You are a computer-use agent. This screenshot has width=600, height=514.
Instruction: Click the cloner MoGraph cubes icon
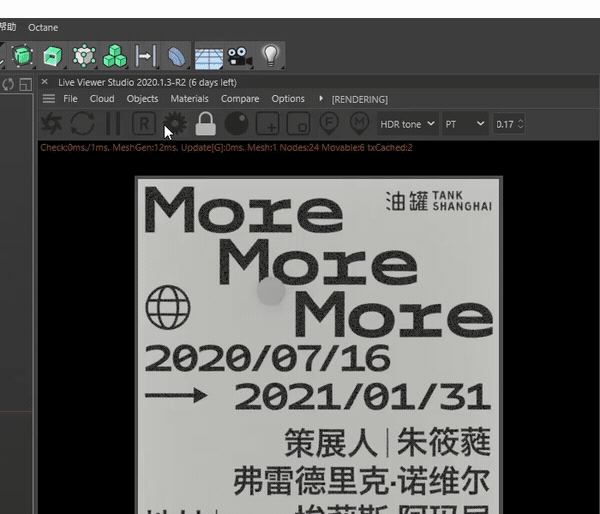(115, 56)
